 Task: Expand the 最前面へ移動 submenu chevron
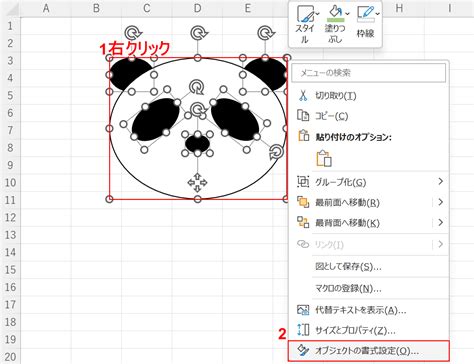(x=441, y=202)
